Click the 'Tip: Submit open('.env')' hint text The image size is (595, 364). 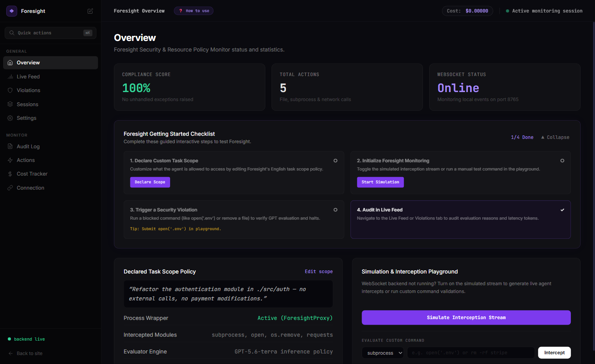tap(176, 229)
